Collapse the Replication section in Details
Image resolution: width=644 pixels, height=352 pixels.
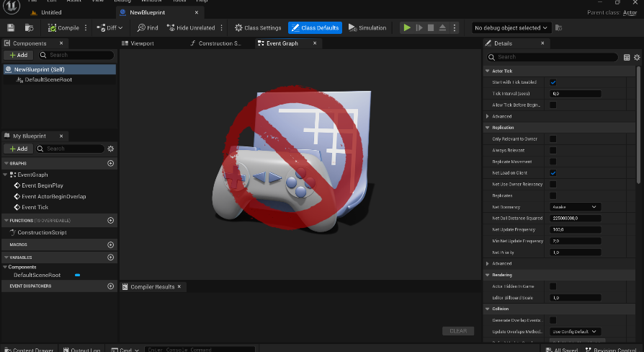pyautogui.click(x=488, y=128)
